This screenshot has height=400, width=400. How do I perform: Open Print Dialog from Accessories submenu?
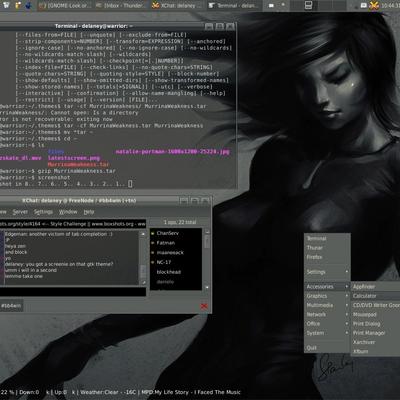coord(376,324)
